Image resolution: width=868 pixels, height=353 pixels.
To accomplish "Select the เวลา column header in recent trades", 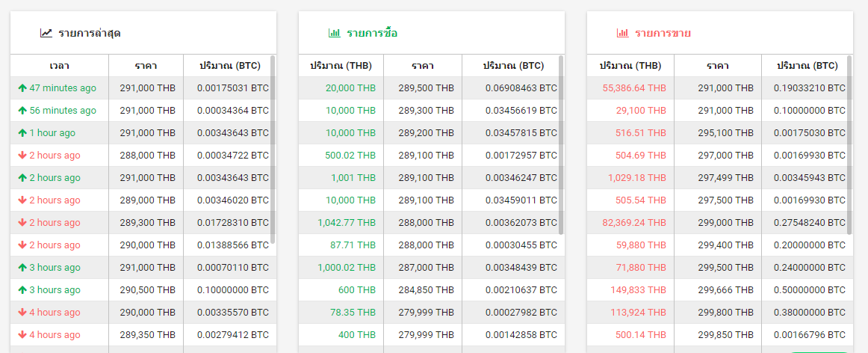I will [60, 66].
